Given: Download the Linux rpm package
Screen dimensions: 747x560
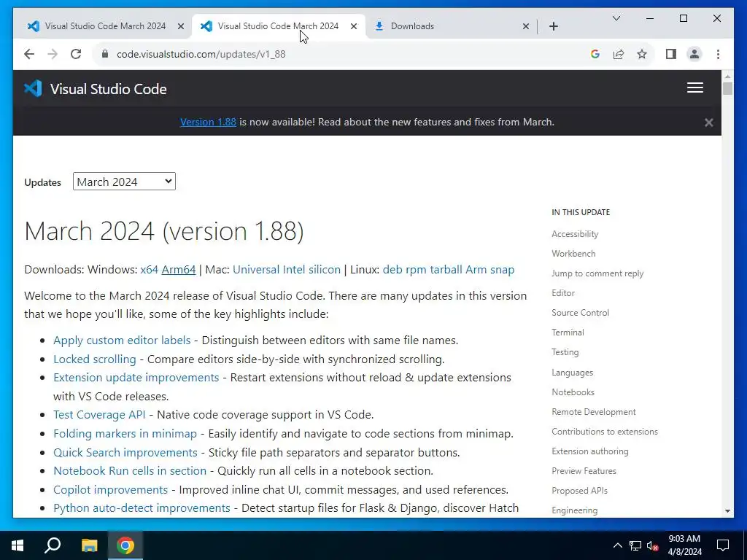Looking at the screenshot, I should coord(416,270).
